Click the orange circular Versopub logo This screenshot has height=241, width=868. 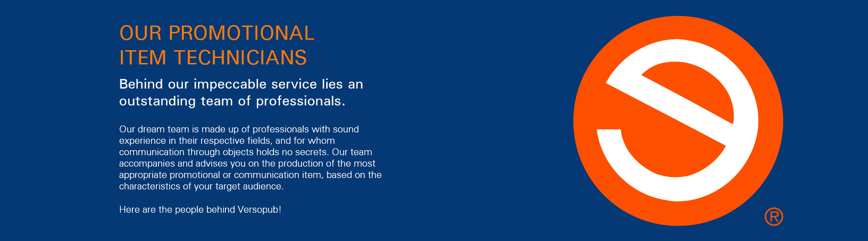678,121
